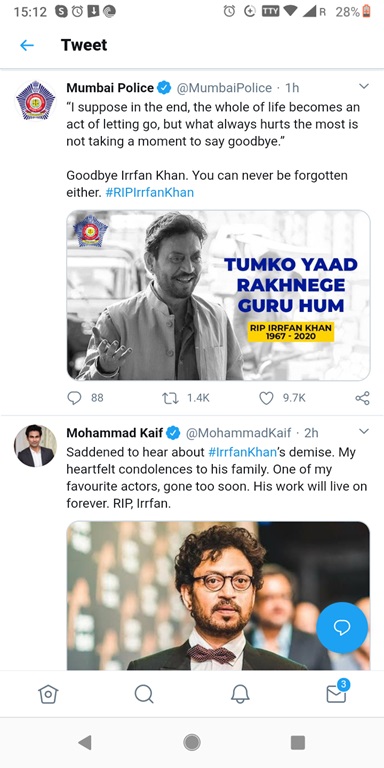Open the Home tab in bottom bar
The height and width of the screenshot is (768, 384).
coord(48,694)
